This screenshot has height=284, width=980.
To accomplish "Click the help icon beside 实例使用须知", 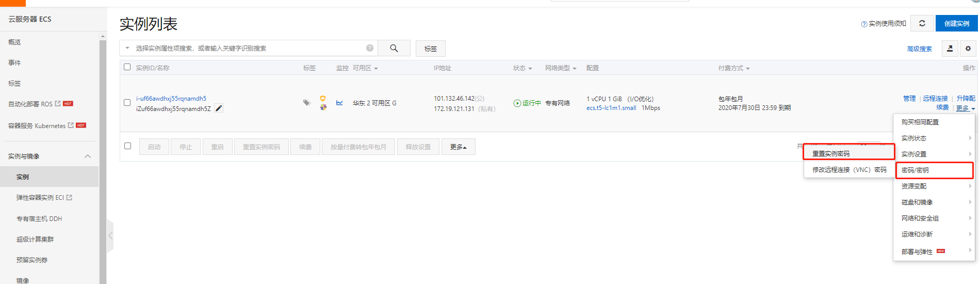I will tap(864, 24).
